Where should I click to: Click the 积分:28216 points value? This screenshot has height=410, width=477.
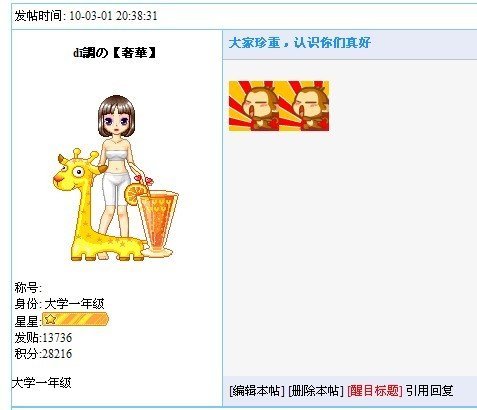(x=43, y=354)
